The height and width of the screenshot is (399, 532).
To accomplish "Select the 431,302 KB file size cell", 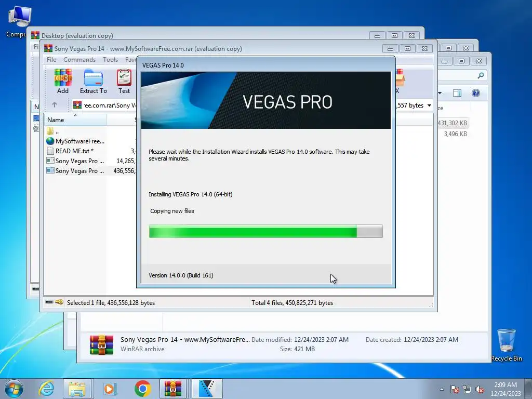I will 452,123.
